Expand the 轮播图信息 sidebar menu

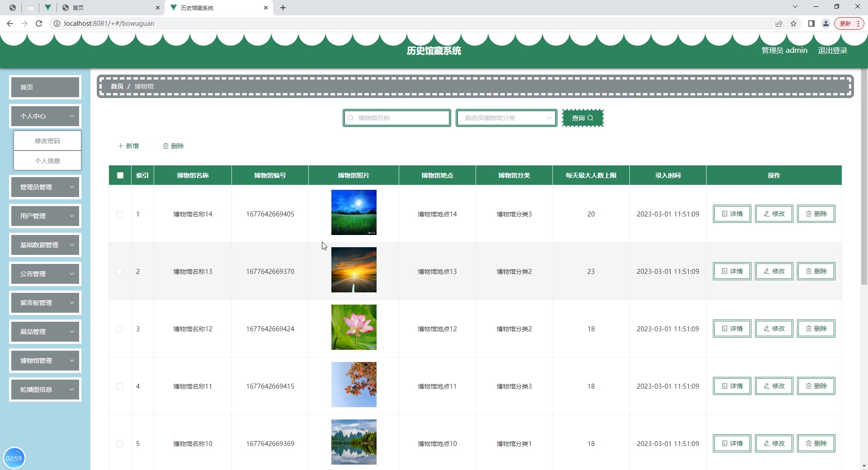click(45, 390)
